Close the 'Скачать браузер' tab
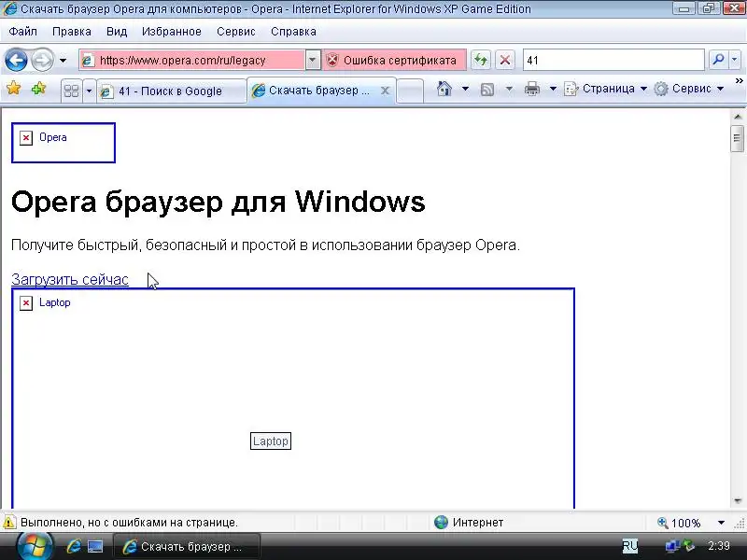 tap(386, 91)
